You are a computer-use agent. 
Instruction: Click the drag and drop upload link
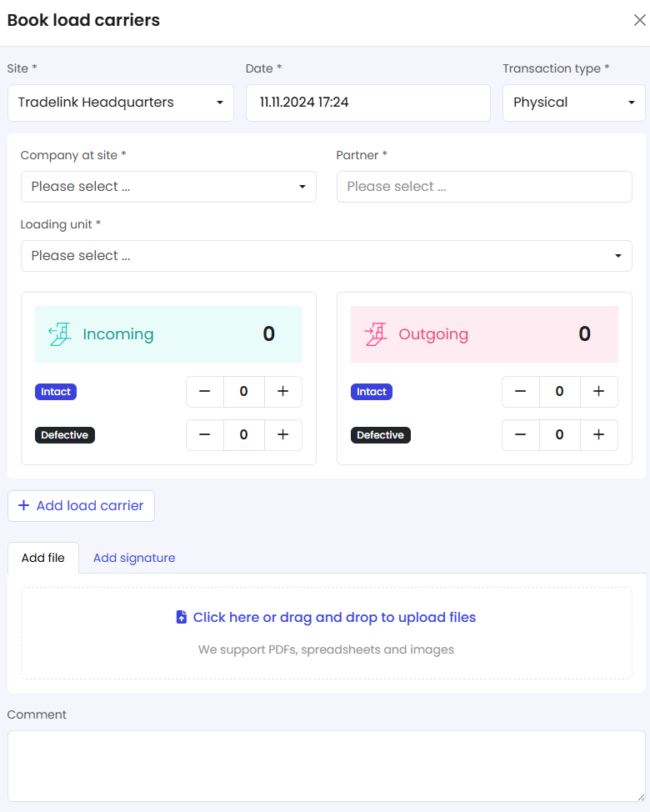334,618
